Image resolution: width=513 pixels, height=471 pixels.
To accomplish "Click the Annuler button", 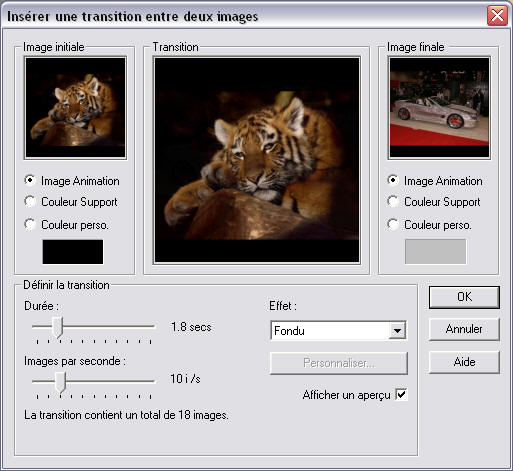I will (x=464, y=329).
